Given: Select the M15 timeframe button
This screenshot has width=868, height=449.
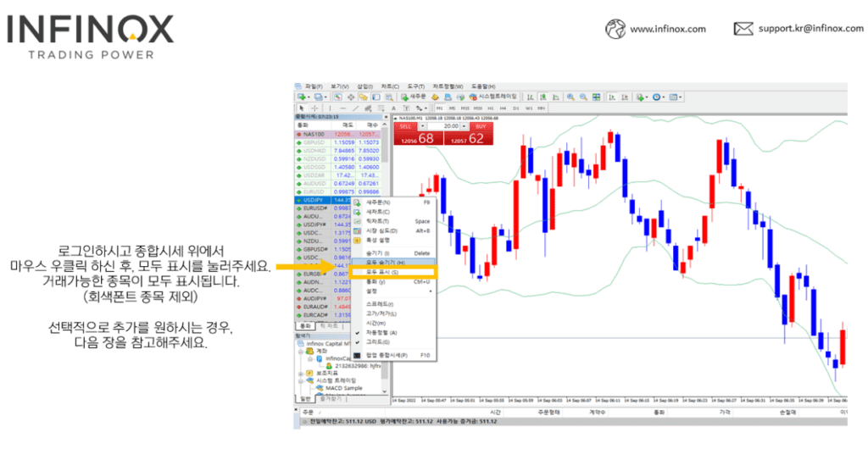Looking at the screenshot, I should pos(465,108).
